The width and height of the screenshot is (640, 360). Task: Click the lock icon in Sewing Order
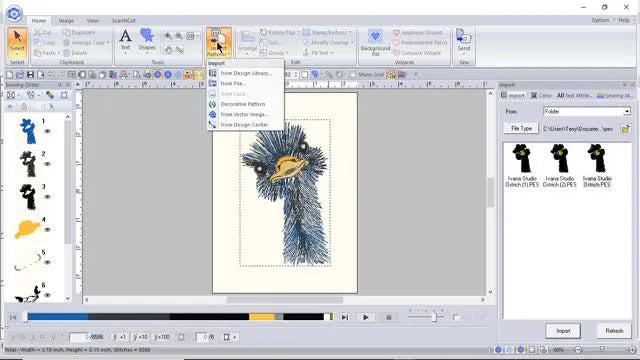(x=24, y=107)
